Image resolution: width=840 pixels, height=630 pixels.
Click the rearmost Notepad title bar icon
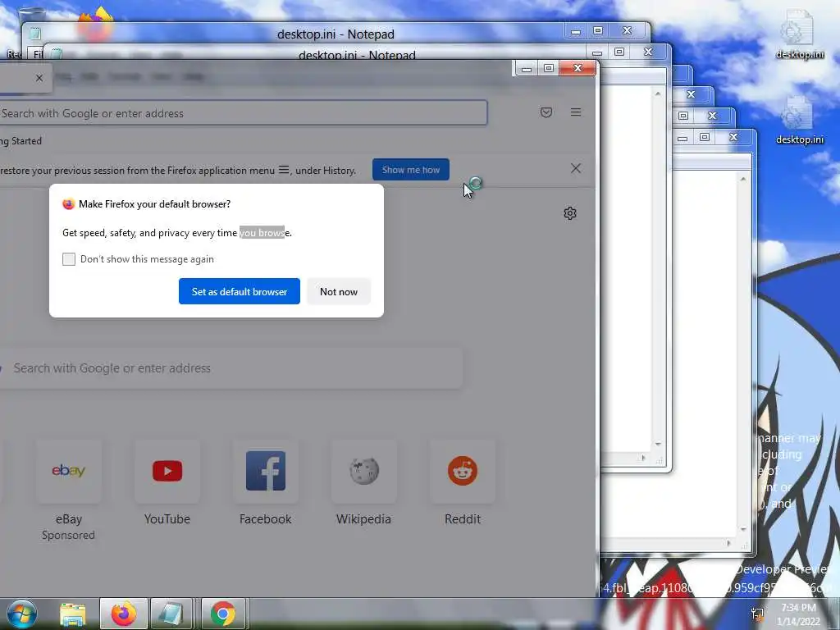click(x=34, y=34)
